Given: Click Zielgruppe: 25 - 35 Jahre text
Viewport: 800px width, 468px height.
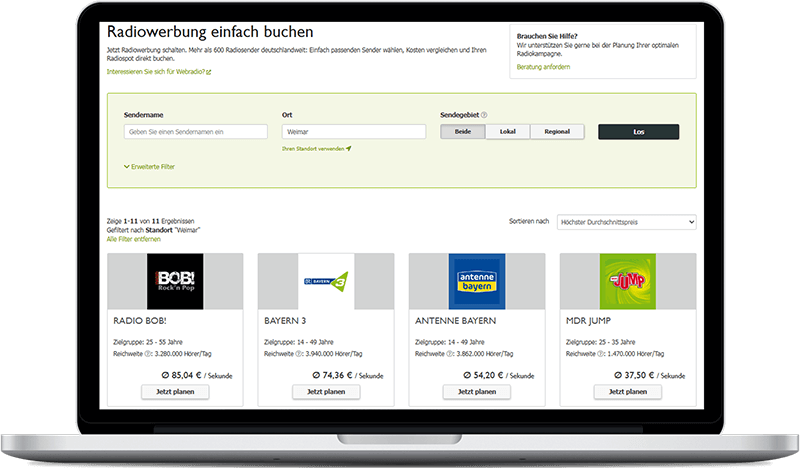Looking at the screenshot, I should (x=601, y=342).
